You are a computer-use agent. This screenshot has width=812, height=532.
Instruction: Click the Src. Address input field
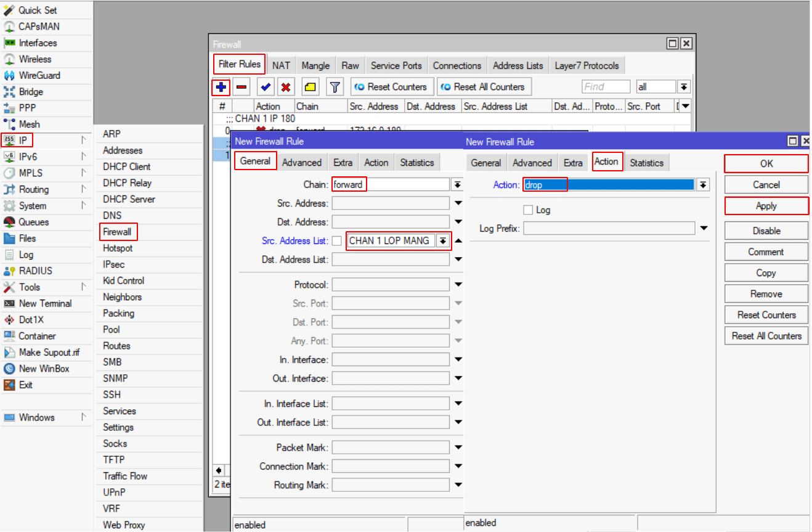coord(391,203)
